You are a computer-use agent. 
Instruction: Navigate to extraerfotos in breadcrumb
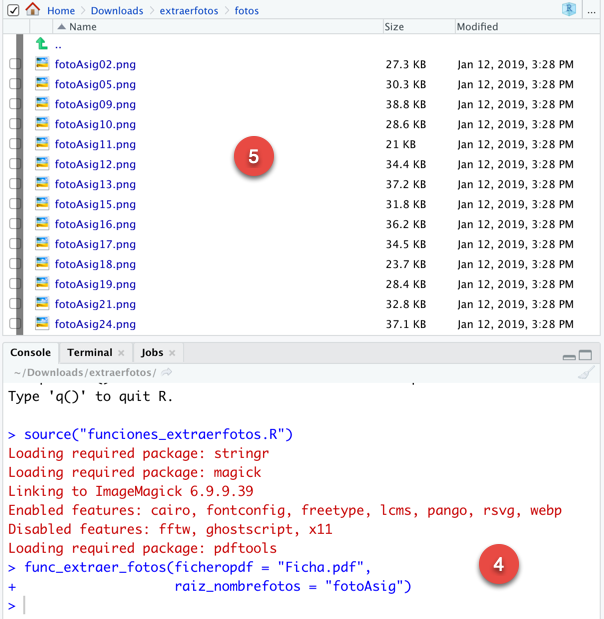pyautogui.click(x=189, y=11)
